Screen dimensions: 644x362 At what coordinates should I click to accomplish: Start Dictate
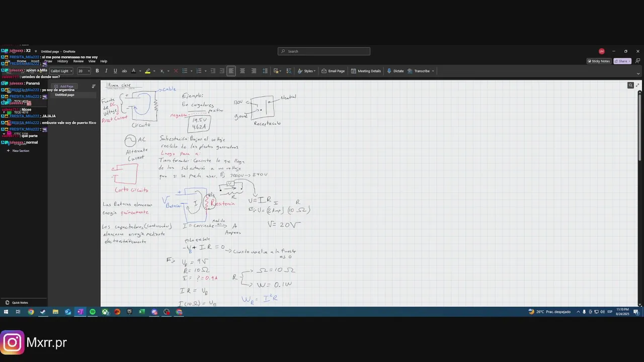395,71
